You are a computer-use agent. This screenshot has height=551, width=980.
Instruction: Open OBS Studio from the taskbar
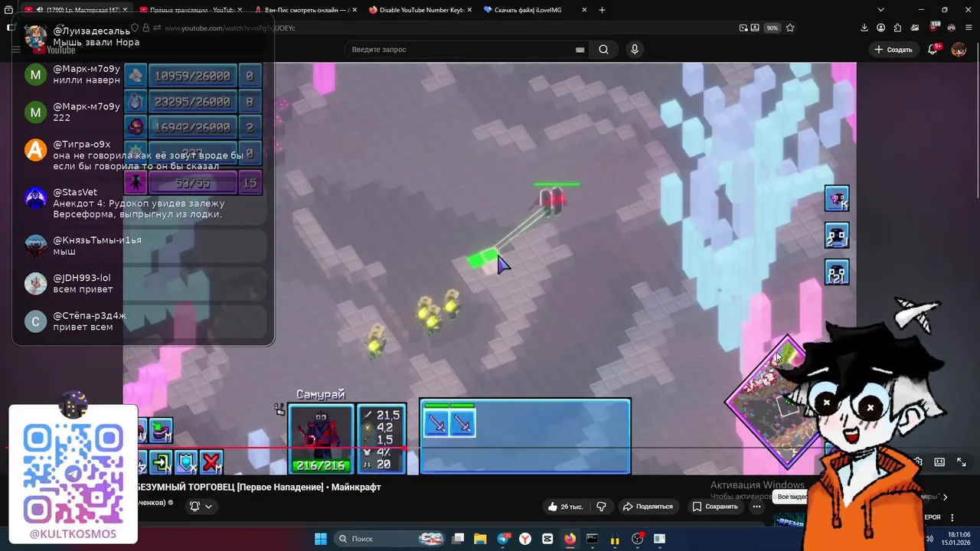coord(637,539)
